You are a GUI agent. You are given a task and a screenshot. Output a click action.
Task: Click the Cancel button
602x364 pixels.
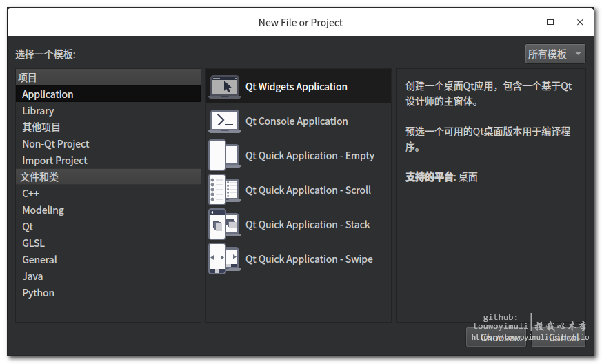[559, 337]
